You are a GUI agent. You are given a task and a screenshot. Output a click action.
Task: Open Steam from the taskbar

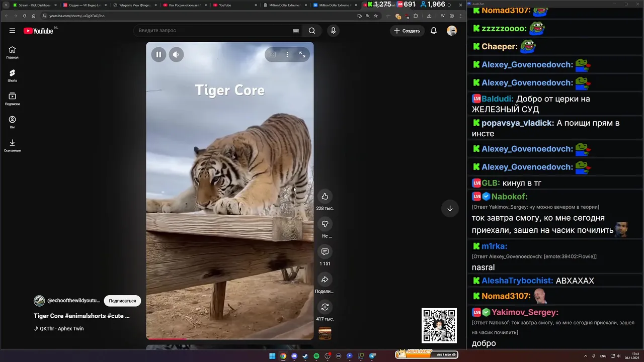tap(305, 356)
